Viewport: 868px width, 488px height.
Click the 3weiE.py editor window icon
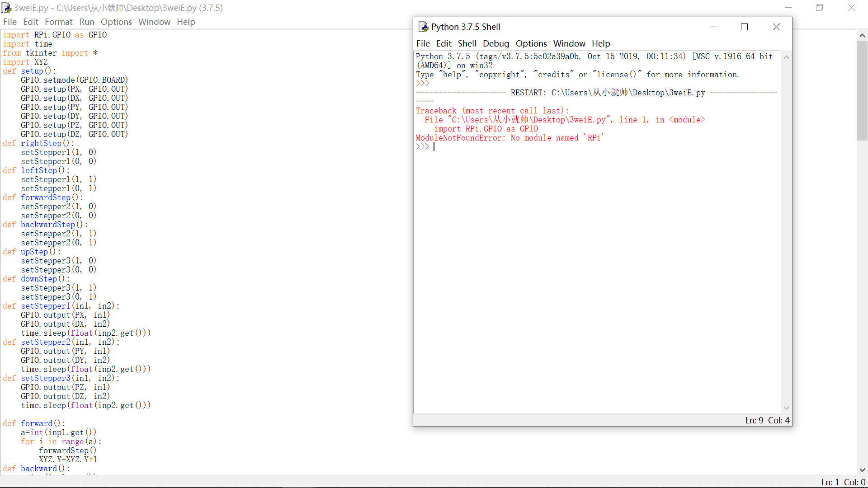(6, 8)
